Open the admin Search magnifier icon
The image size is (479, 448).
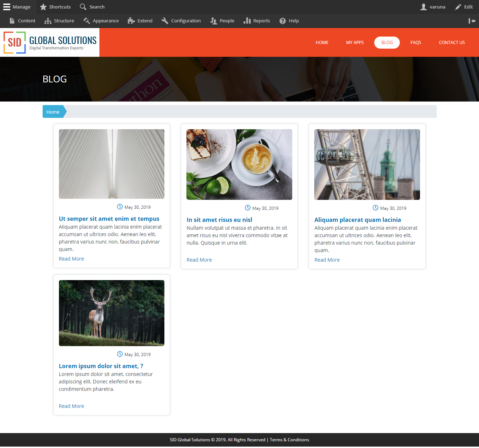tap(82, 7)
